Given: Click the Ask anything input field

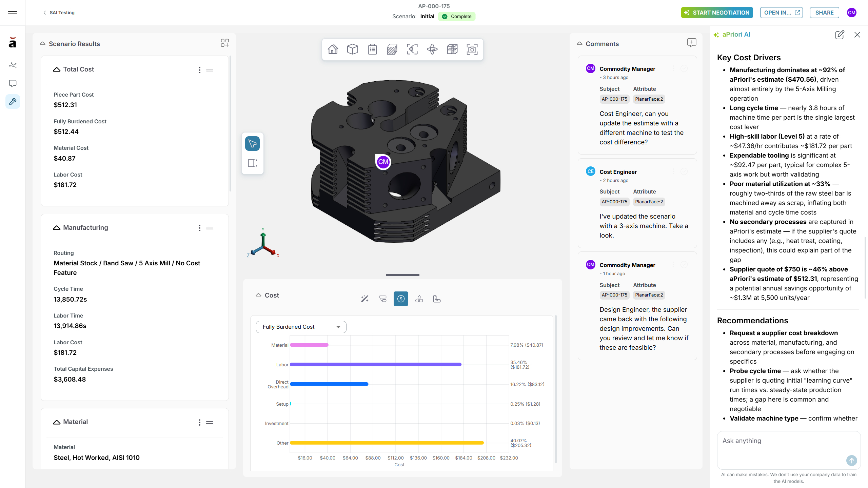Looking at the screenshot, I should tap(789, 450).
